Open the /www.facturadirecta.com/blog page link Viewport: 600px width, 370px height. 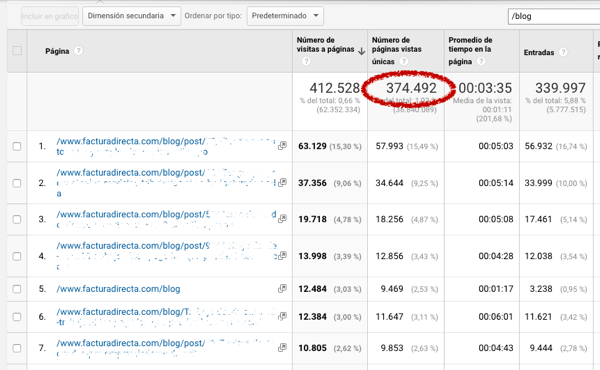(118, 289)
